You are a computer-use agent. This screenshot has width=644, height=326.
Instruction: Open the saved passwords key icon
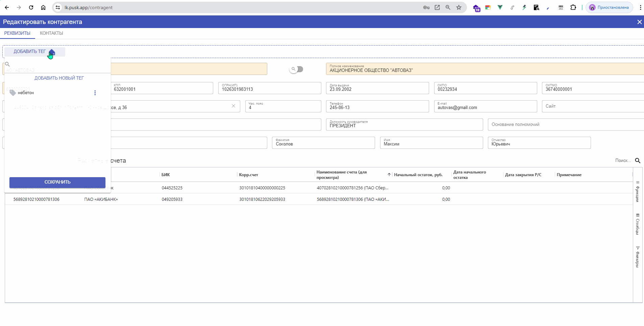pos(426,7)
